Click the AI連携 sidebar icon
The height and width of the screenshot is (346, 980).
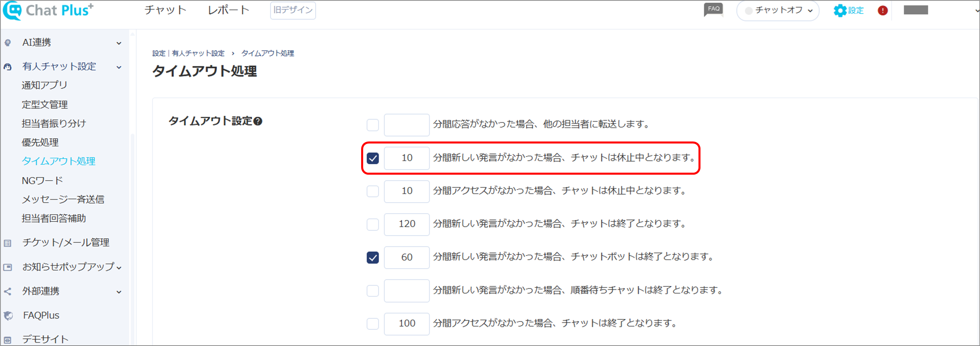[x=8, y=43]
